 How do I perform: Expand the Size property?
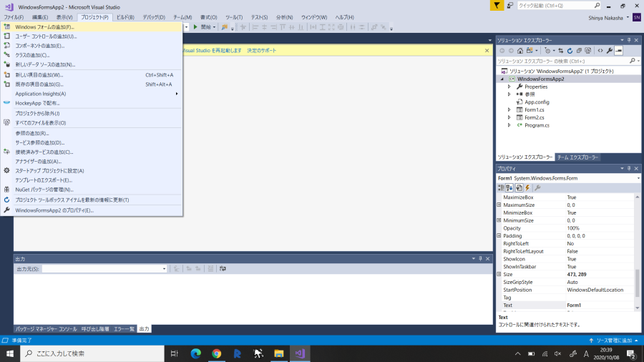click(499, 274)
